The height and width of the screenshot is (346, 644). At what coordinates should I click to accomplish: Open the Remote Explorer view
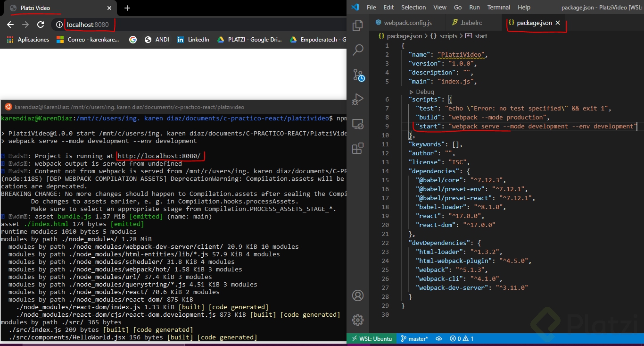tap(358, 124)
